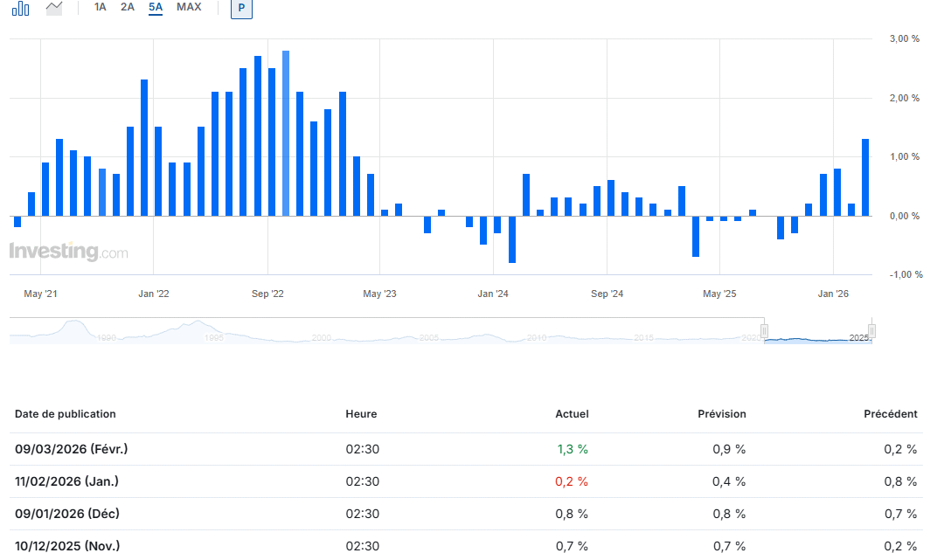Open the 11/02/2026 (Jan.) release row

pos(67,481)
